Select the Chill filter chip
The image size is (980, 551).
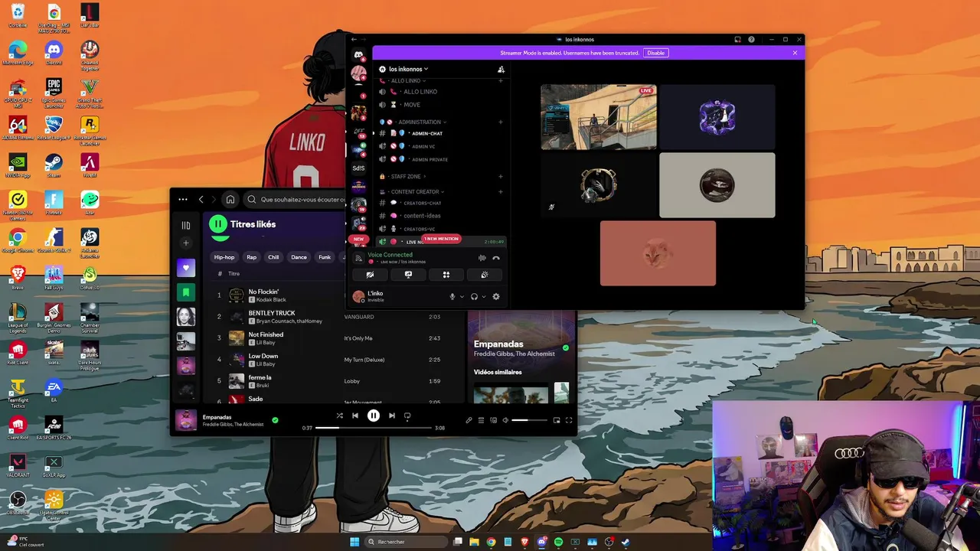click(273, 257)
